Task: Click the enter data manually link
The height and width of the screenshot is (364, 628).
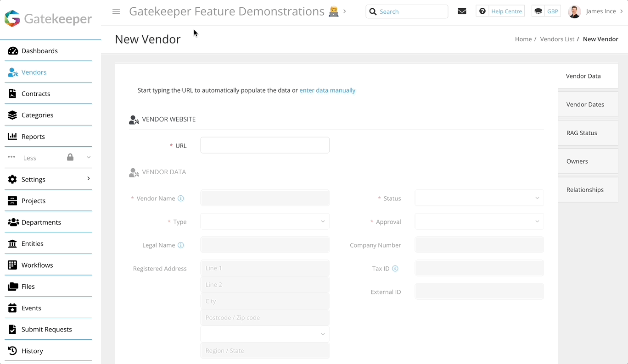Action: pos(327,90)
